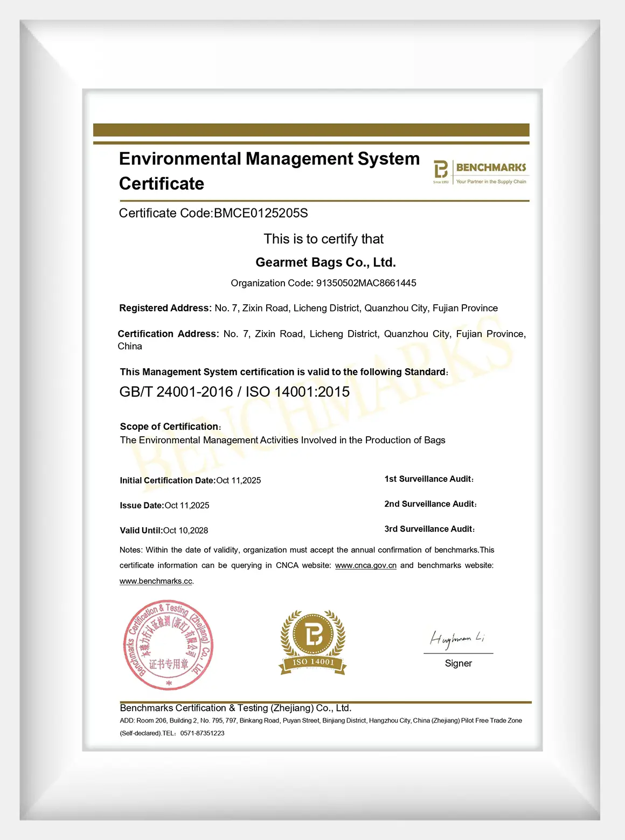Screen dimensions: 625x840
Task: Click the handwritten signature above Signer
Action: [x=457, y=639]
